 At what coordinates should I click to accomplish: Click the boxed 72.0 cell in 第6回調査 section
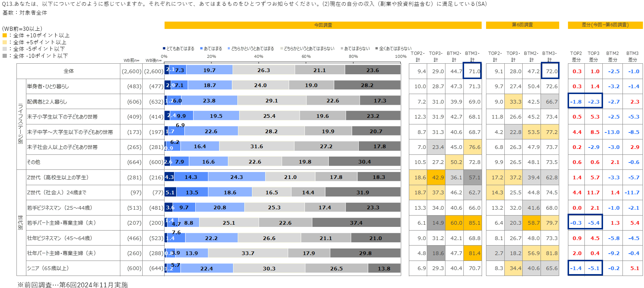550,71
